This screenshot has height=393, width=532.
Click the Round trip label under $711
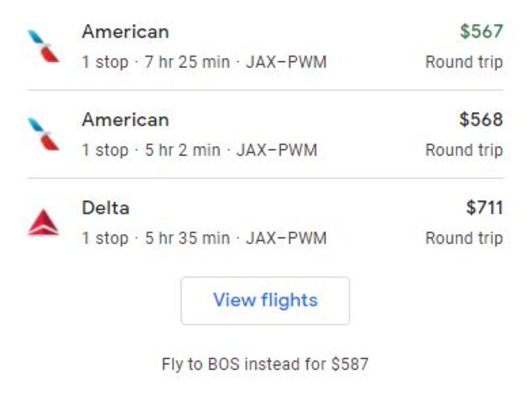pos(464,238)
